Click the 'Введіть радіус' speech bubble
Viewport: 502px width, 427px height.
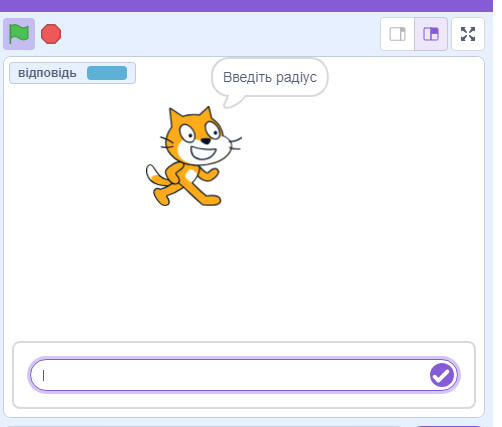click(x=270, y=77)
